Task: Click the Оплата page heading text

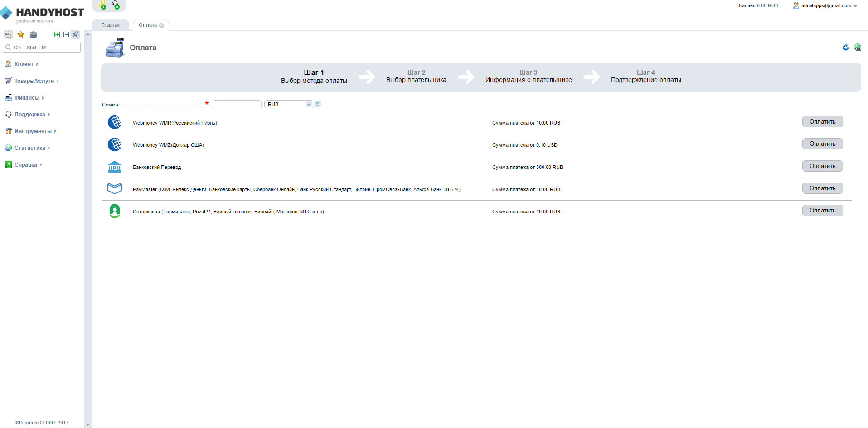Action: 143,48
